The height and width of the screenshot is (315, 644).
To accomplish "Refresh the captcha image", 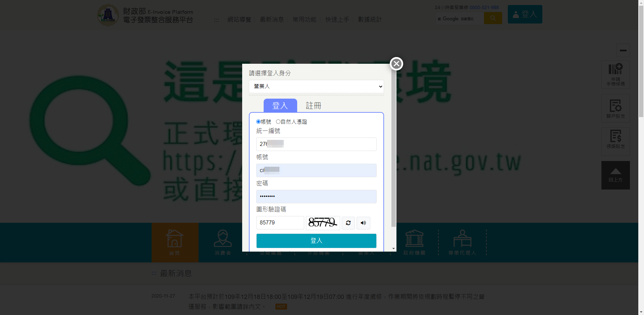I will 348,223.
